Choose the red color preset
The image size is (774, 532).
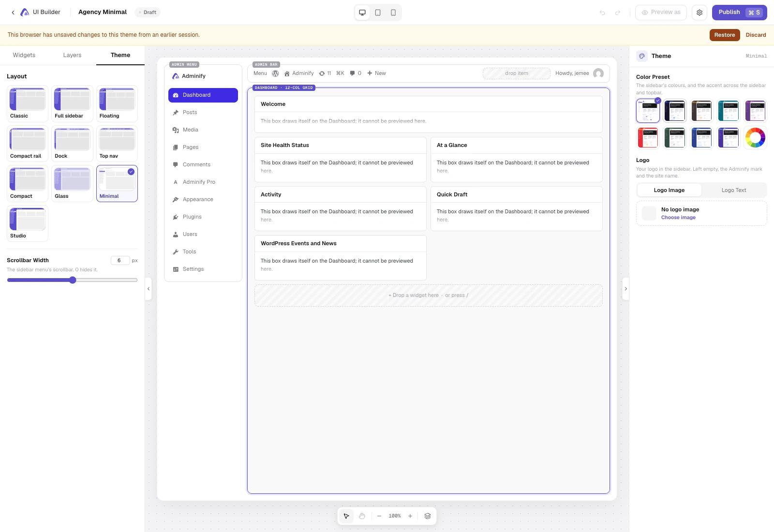tap(648, 138)
